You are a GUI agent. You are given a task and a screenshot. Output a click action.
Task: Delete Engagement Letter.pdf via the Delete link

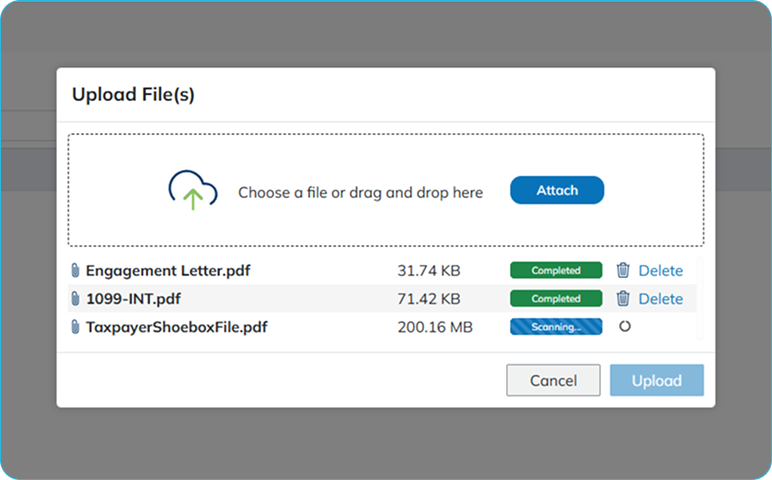coord(660,270)
